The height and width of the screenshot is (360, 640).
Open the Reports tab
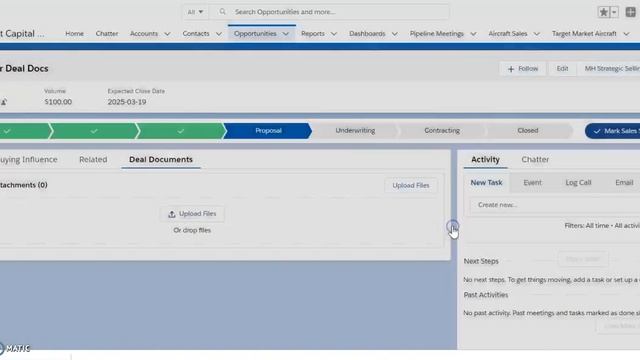click(x=313, y=33)
